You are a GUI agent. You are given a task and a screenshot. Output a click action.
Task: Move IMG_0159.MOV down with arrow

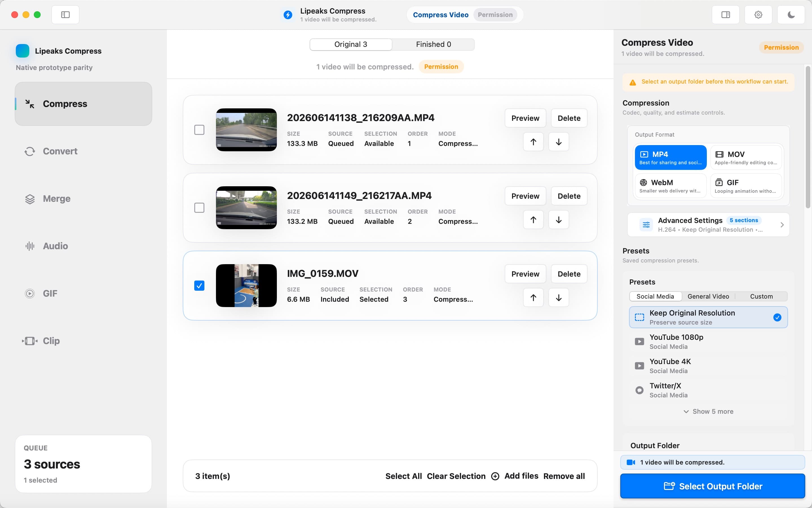pos(559,298)
